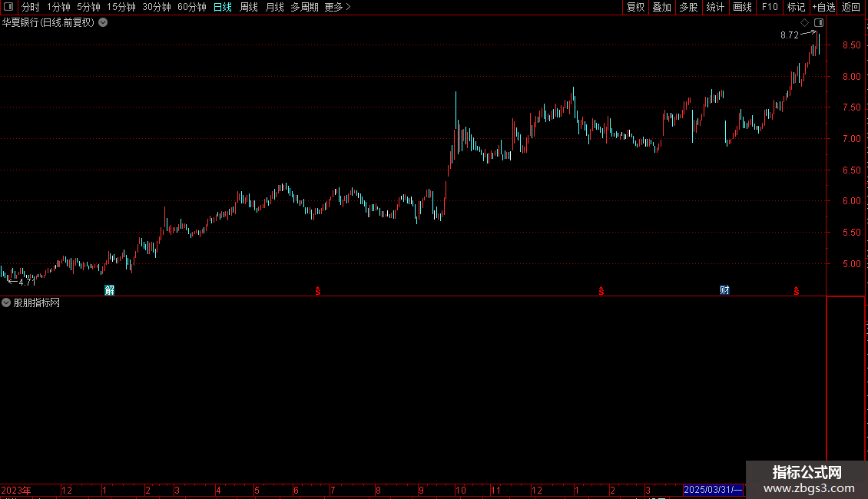868x499 pixels.
Task: Expand the 股朋指标网 indicator dropdown
Action: (x=6, y=302)
